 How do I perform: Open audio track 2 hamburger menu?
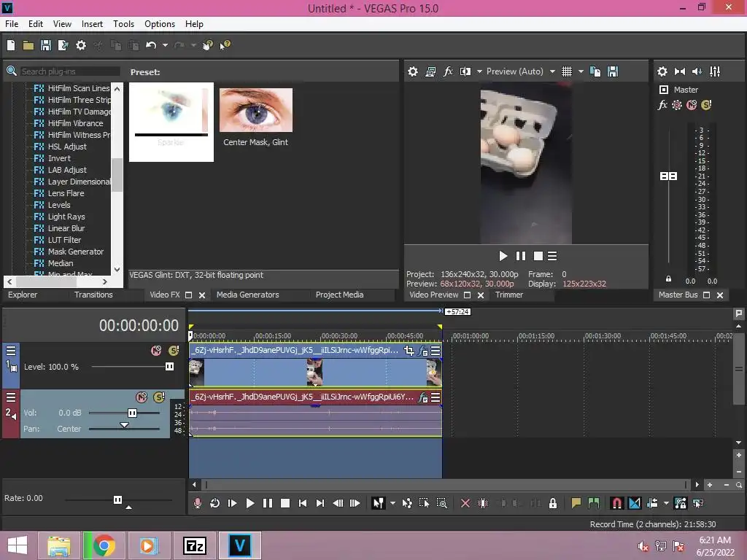click(x=10, y=397)
